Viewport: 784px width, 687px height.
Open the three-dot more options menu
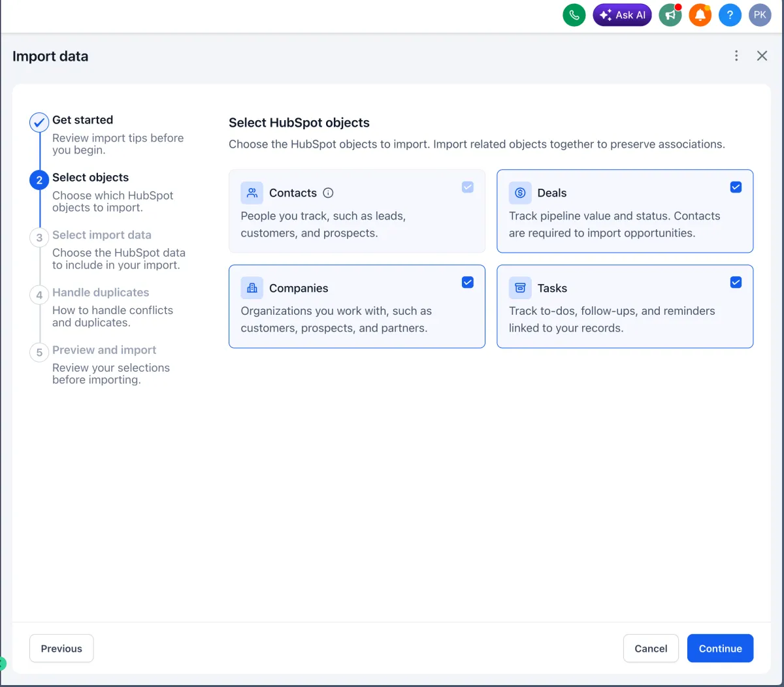click(736, 56)
